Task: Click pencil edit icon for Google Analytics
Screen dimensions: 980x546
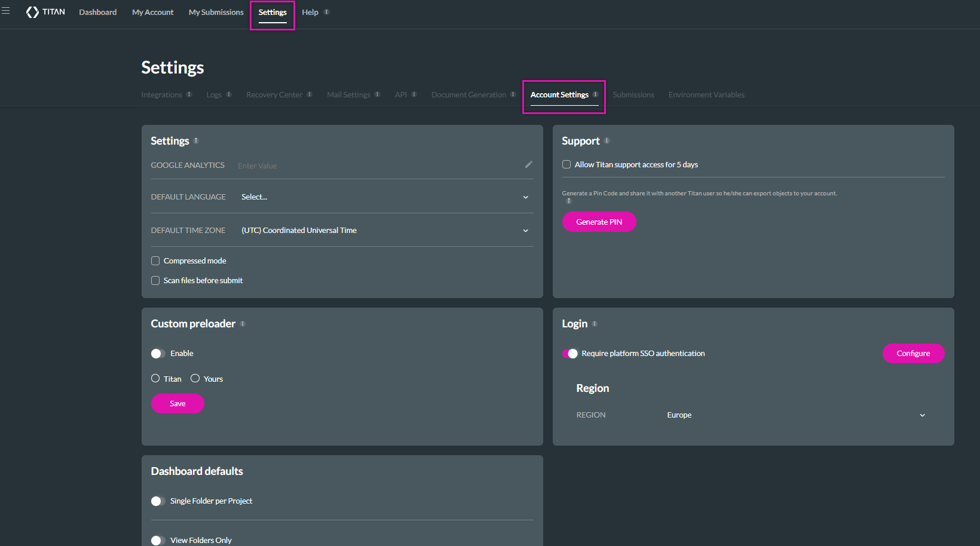Action: pyautogui.click(x=528, y=164)
